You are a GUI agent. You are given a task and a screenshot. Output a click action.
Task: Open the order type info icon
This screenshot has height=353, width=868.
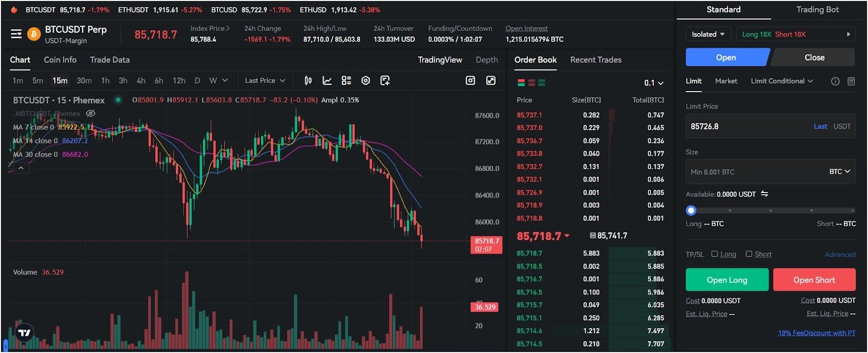835,81
